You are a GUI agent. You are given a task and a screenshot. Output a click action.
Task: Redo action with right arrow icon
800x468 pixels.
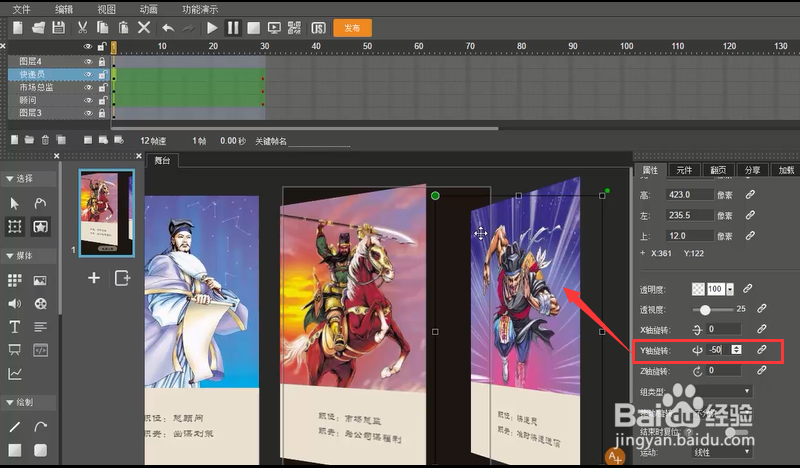(x=189, y=28)
